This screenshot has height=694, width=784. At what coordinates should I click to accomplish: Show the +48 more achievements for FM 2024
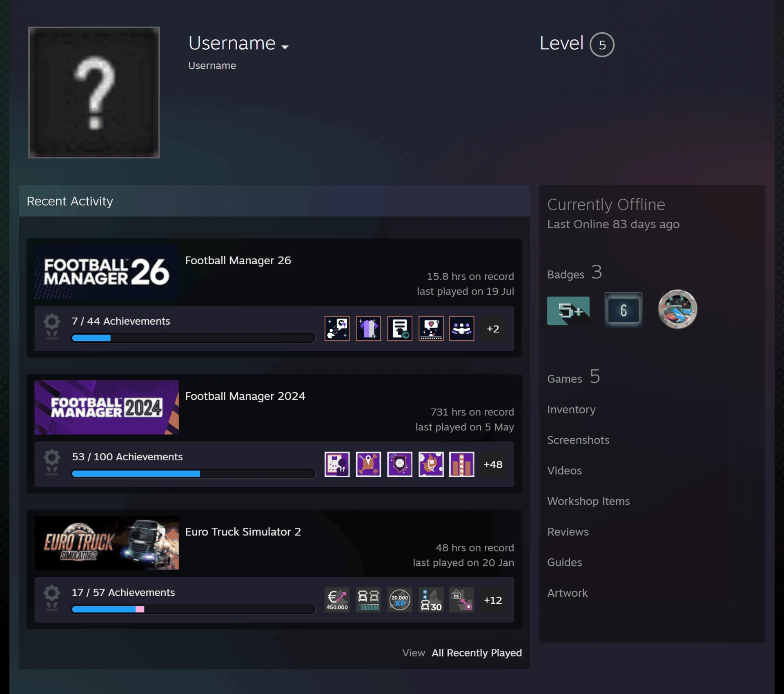pyautogui.click(x=493, y=464)
